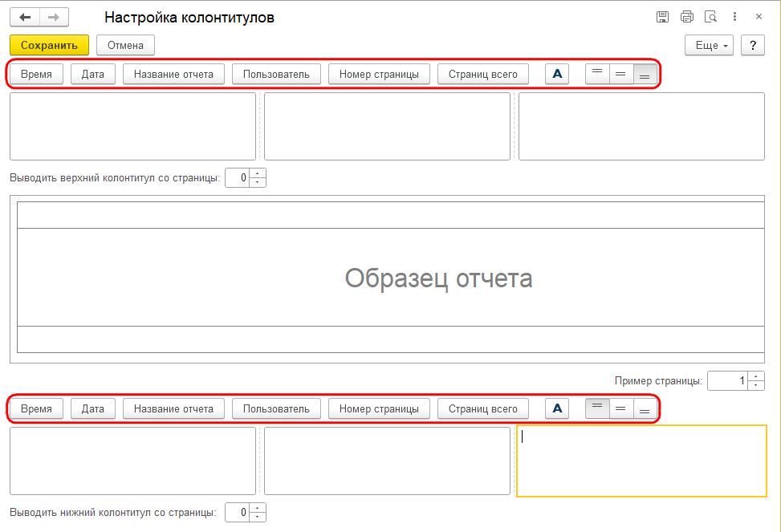Insert Название отчета in upper header toolbar
Image resolution: width=781 pixels, height=532 pixels.
point(174,74)
